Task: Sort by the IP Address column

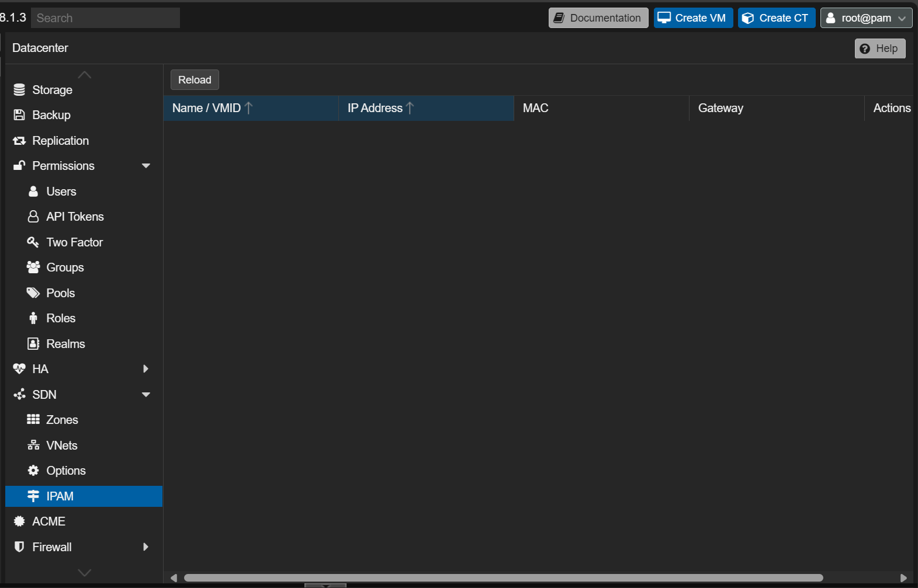Action: (427, 108)
